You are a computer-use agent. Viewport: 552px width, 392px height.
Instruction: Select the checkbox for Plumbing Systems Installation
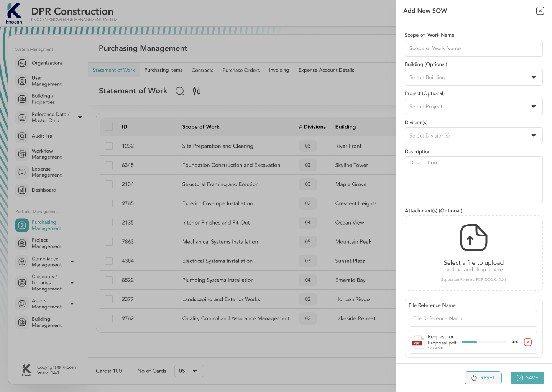pyautogui.click(x=109, y=280)
